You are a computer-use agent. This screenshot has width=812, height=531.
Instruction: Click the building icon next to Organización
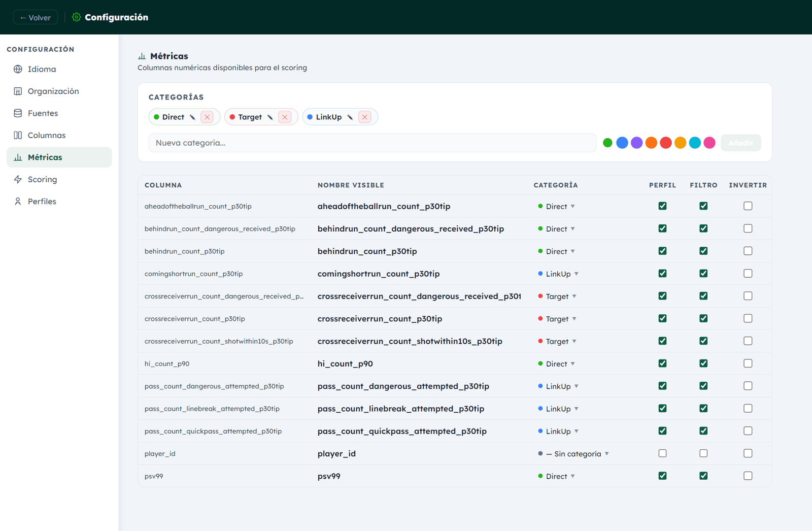pos(18,91)
